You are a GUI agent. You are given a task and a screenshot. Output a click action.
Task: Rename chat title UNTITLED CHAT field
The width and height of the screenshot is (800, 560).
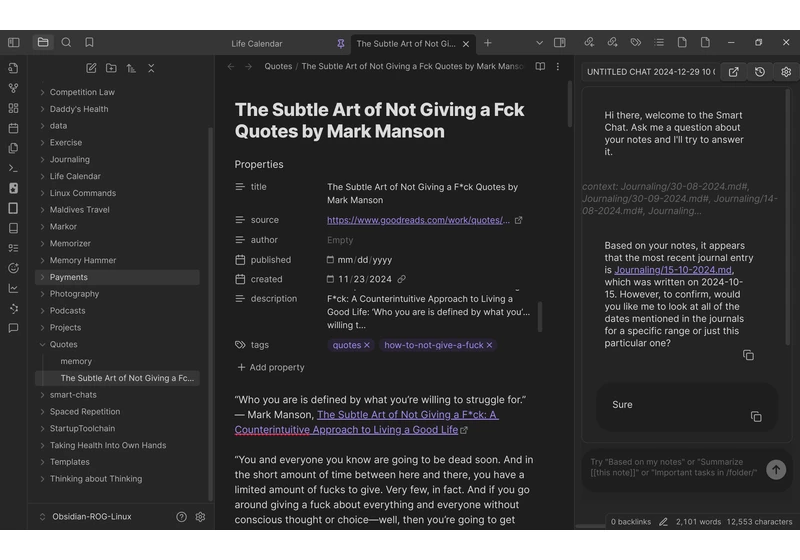coord(651,72)
